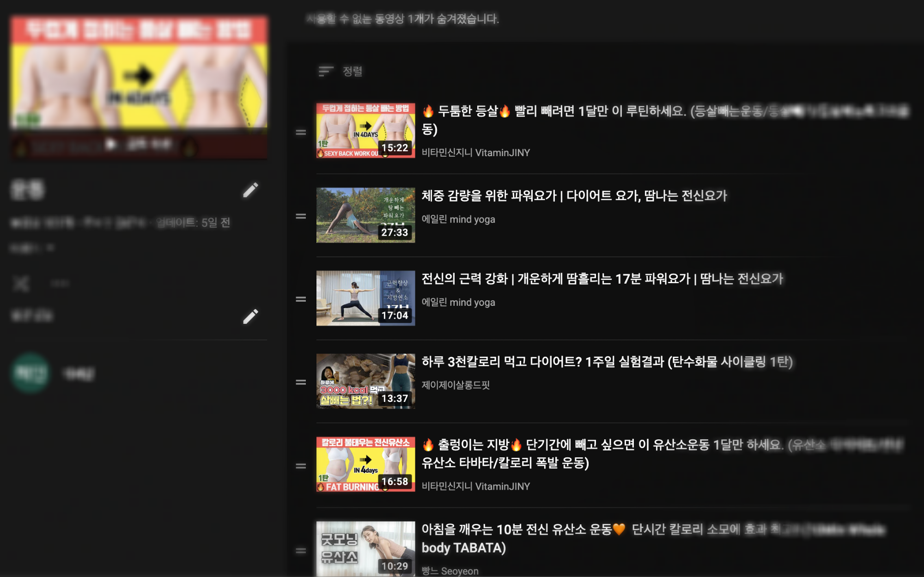Click the 정렬 sort label
924x577 pixels.
click(353, 71)
